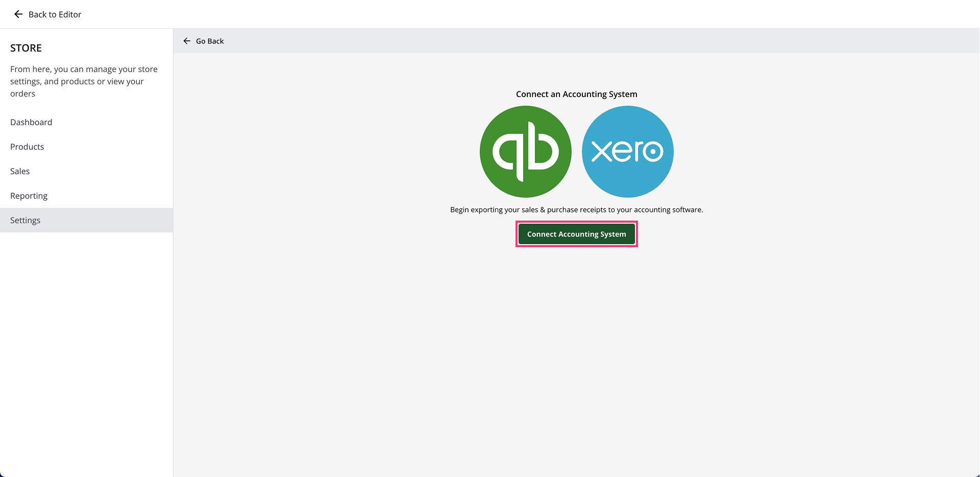Viewport: 980px width, 477px height.
Task: Go to Products in the sidebar
Action: (x=86, y=147)
